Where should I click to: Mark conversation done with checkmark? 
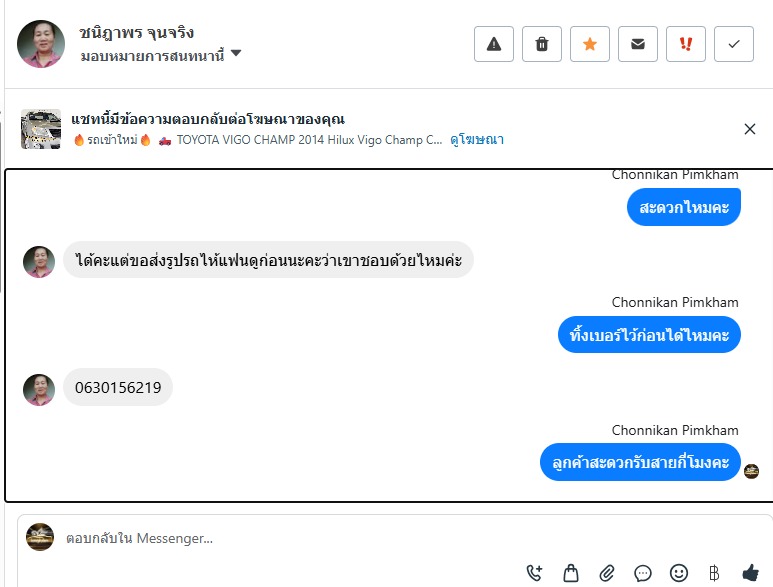734,44
